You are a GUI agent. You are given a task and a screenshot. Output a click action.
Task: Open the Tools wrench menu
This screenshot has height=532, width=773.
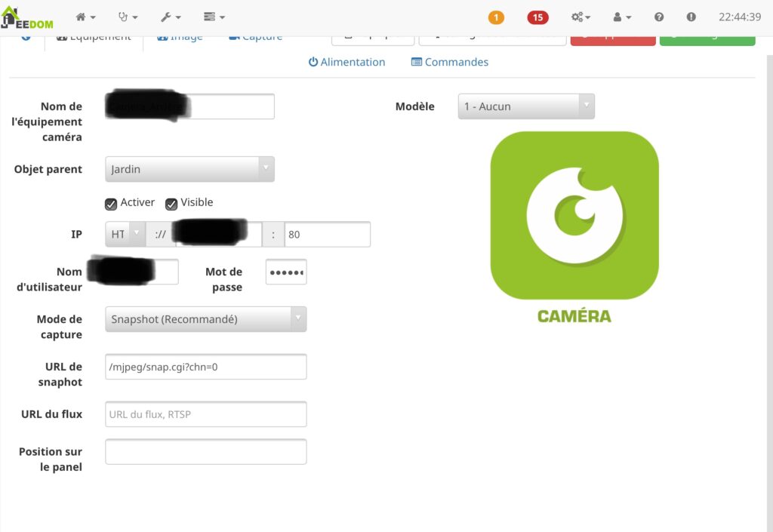point(171,17)
